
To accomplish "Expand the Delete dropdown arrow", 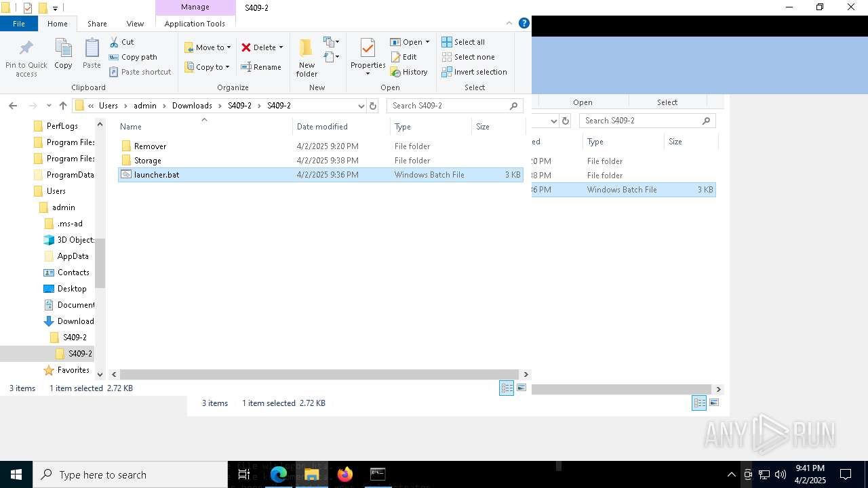I will pyautogui.click(x=281, y=47).
